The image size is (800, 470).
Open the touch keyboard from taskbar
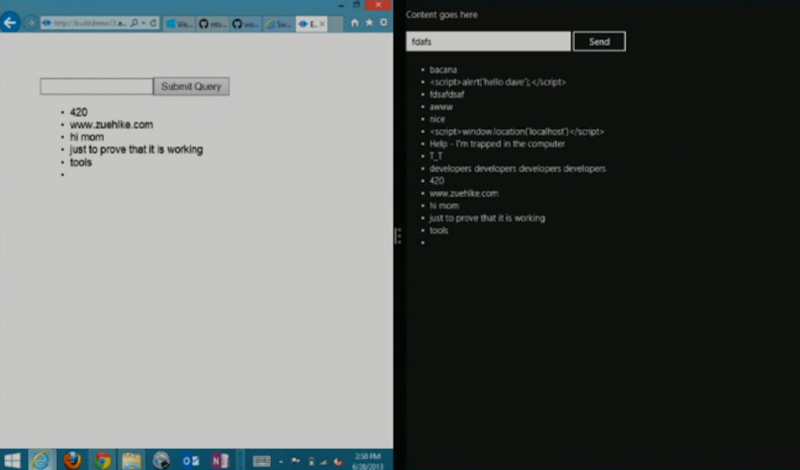coord(262,461)
